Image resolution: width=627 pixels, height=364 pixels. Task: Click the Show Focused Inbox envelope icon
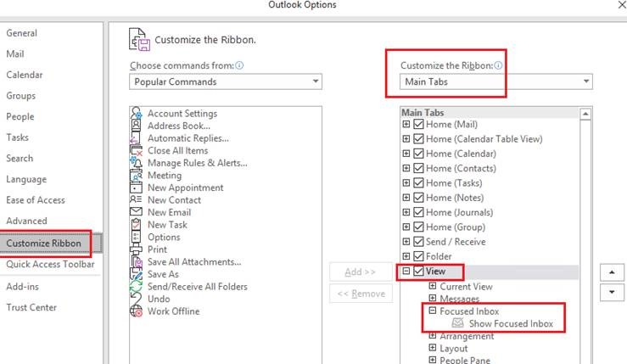point(457,323)
